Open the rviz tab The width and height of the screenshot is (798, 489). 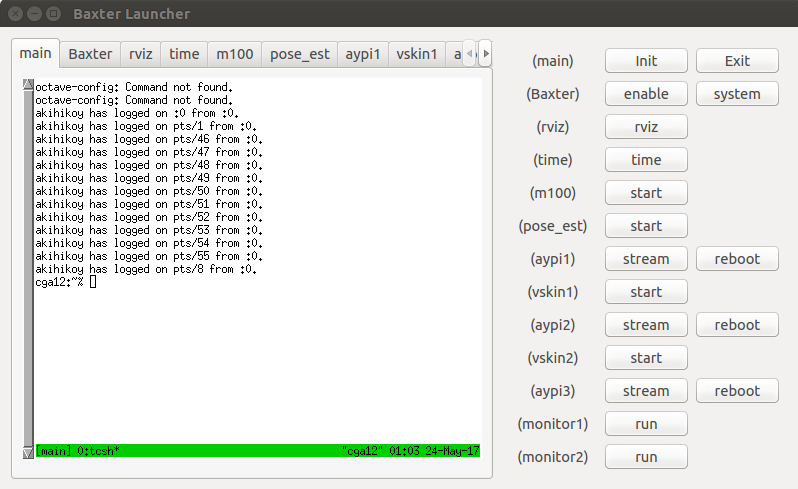[140, 54]
